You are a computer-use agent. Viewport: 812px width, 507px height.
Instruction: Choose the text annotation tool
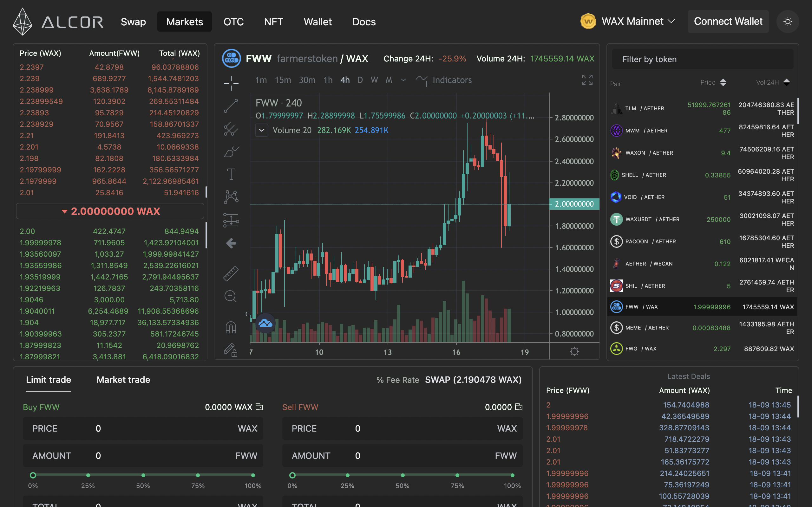click(x=231, y=174)
